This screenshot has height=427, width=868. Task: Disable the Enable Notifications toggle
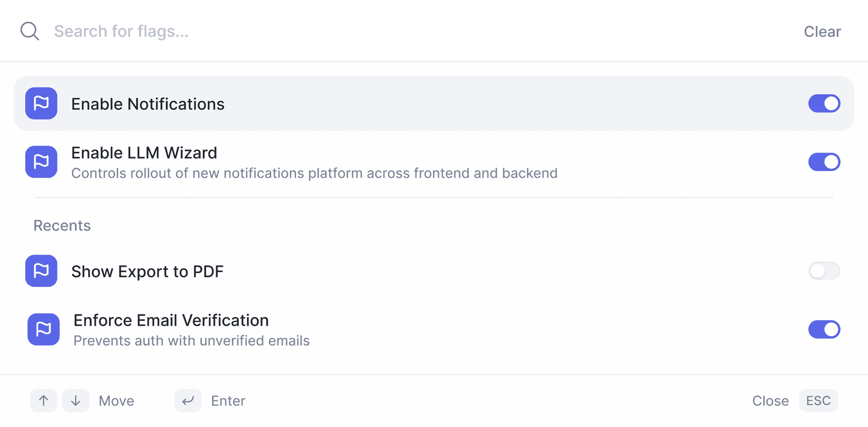click(x=824, y=104)
